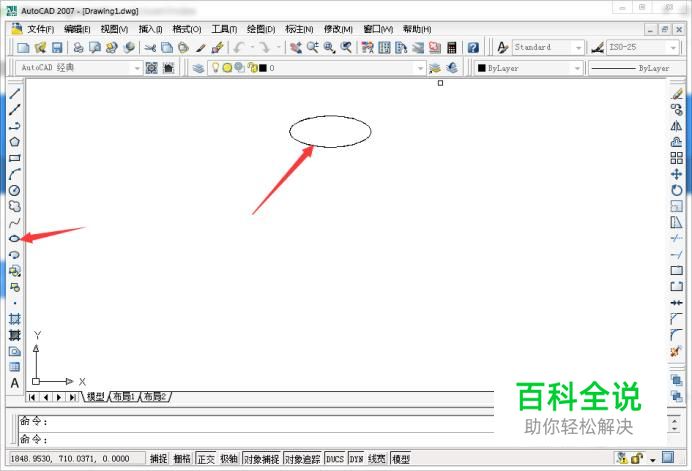Image resolution: width=692 pixels, height=471 pixels.
Task: Click command window scrollbar down arrow
Action: tap(674, 429)
